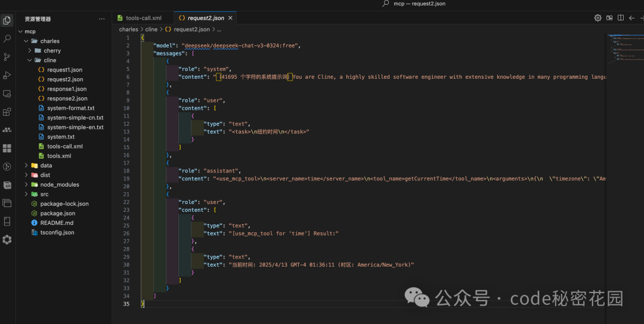Screen dimensions: 644x324
Task: Split the editor to the right
Action: click(621, 18)
